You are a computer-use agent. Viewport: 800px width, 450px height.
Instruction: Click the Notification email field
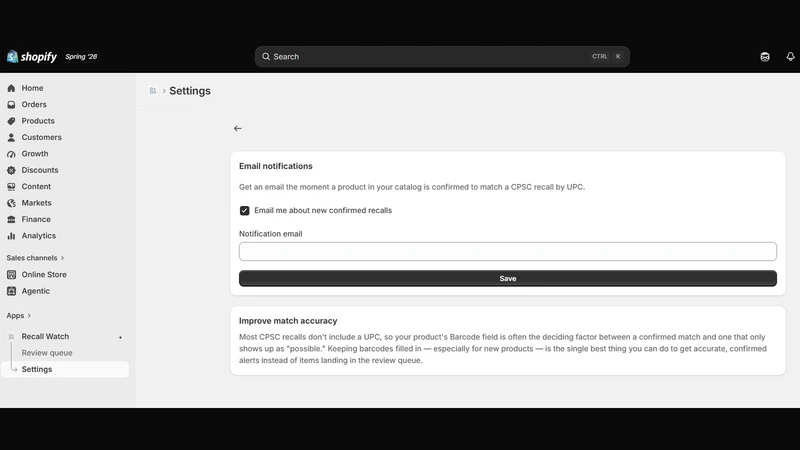click(508, 252)
